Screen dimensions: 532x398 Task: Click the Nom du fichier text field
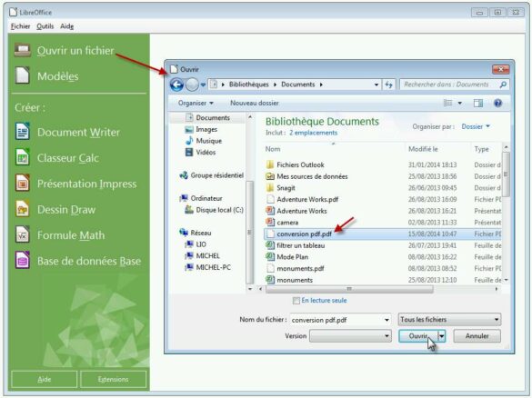(336, 320)
